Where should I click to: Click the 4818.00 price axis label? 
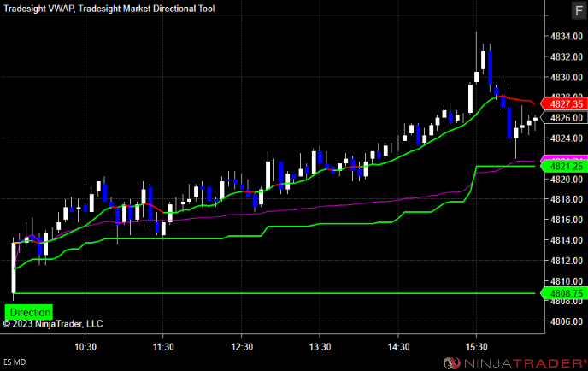click(x=567, y=199)
